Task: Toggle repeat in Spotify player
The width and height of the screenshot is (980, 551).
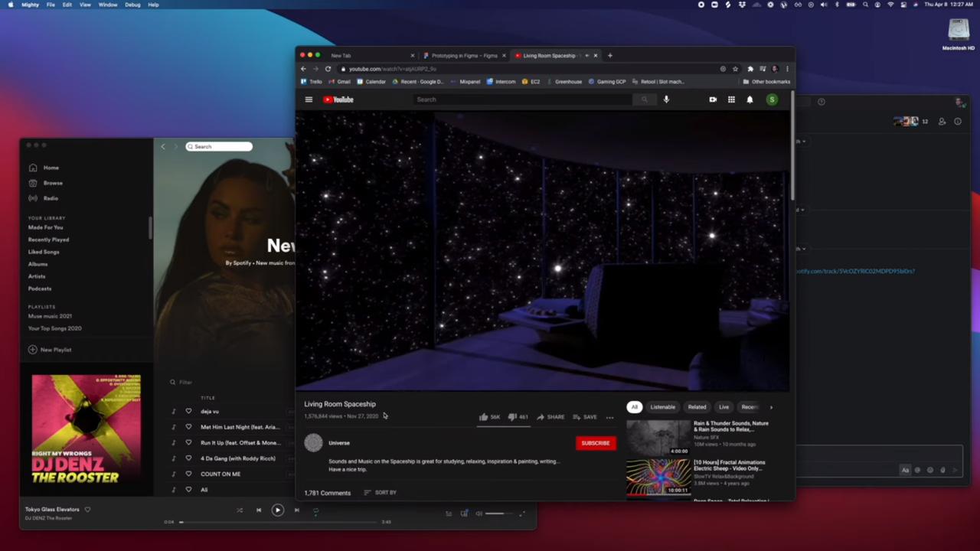Action: pyautogui.click(x=315, y=510)
